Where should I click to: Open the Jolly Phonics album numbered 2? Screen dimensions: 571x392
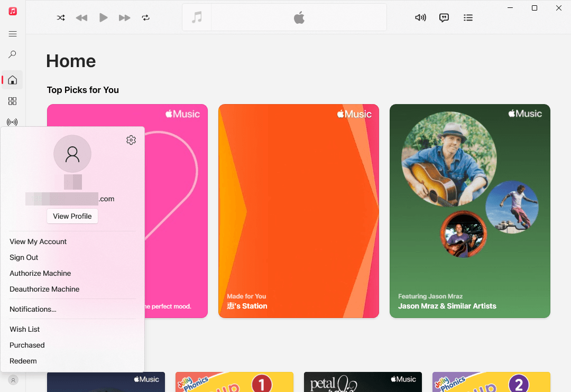click(x=491, y=382)
